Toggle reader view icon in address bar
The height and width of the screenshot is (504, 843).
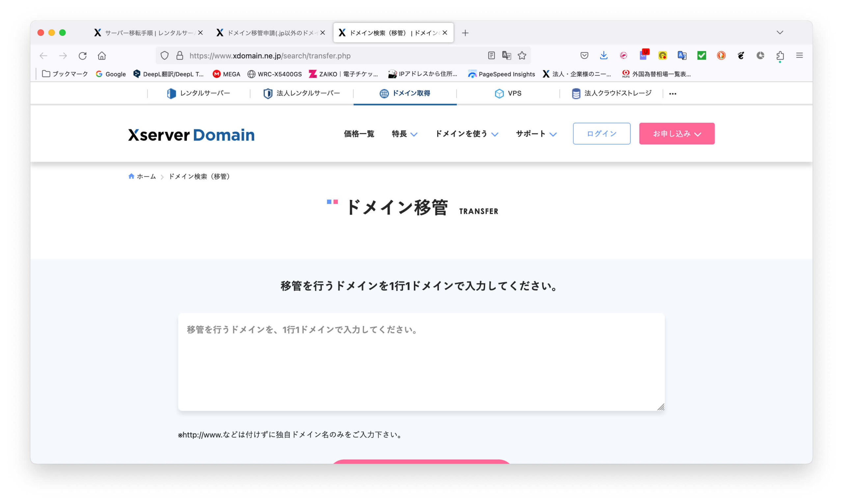[491, 55]
